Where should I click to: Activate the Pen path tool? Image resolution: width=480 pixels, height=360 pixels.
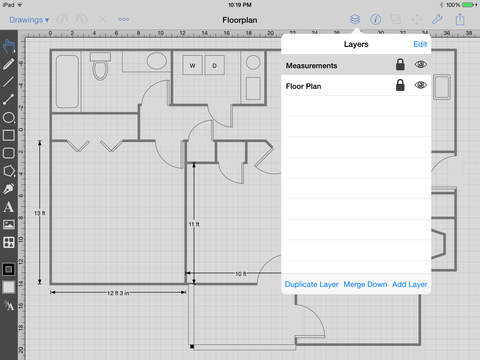(x=9, y=189)
